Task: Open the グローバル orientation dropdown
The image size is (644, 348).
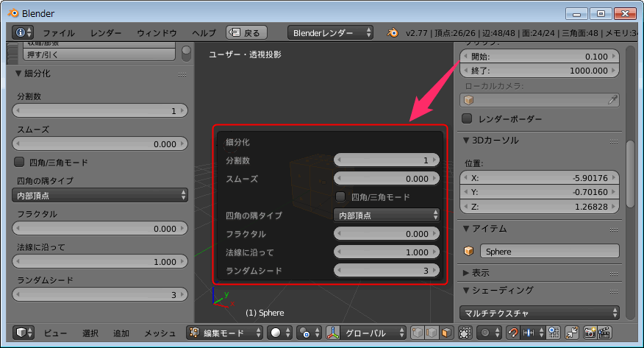Action: (373, 333)
